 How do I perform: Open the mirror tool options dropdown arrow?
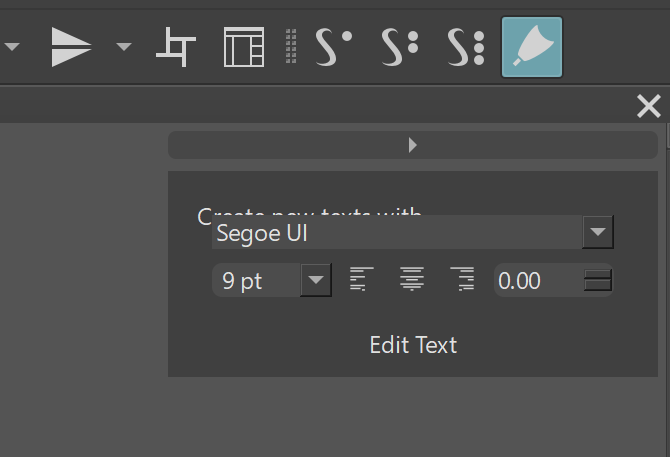click(x=124, y=47)
